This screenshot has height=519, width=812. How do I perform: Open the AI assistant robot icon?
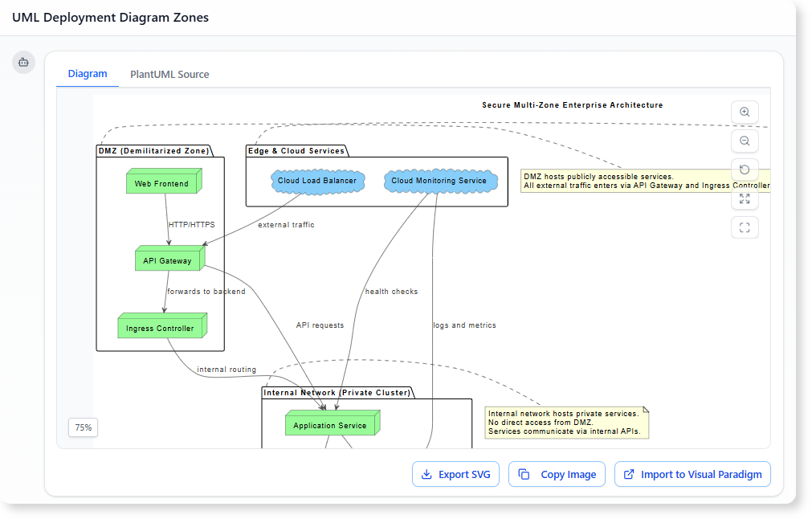23,62
